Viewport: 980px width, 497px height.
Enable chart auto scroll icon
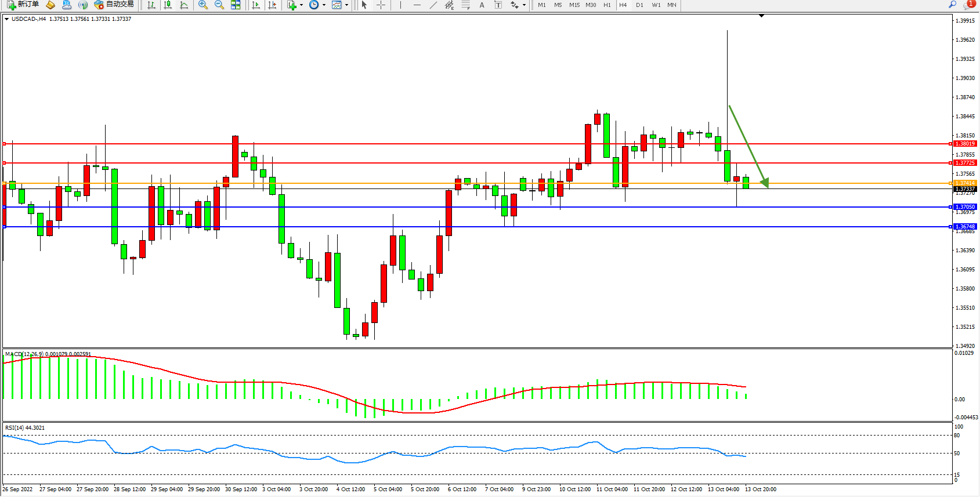[256, 5]
